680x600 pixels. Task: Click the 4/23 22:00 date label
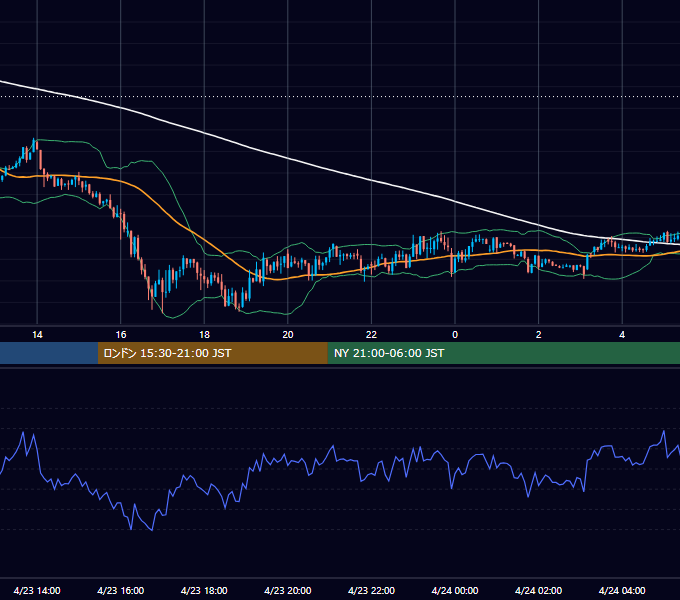point(371,590)
